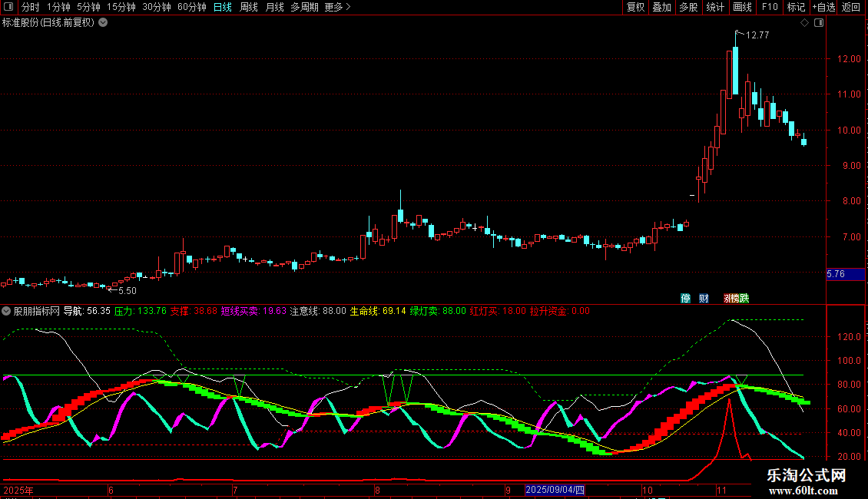Select the 日线 daily period tab

point(223,7)
